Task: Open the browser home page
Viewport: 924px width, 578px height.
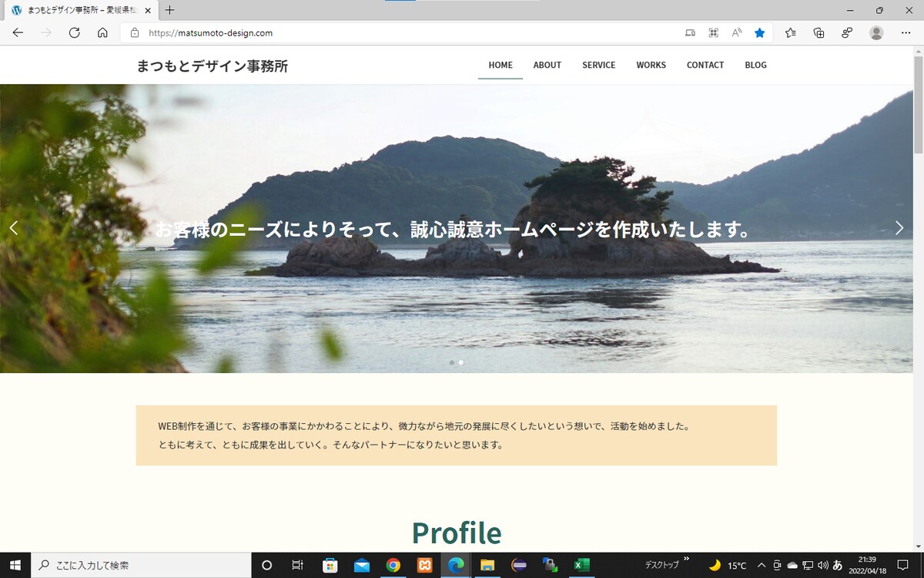Action: point(102,33)
